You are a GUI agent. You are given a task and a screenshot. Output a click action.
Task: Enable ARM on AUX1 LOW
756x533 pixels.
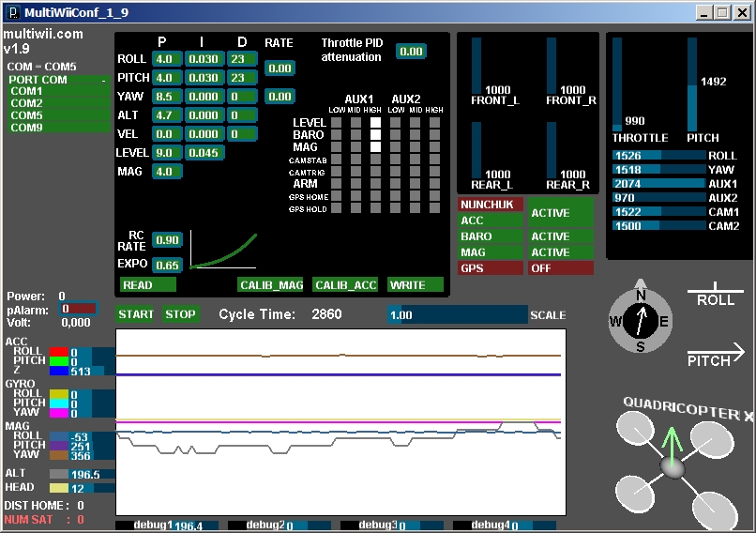click(x=337, y=184)
